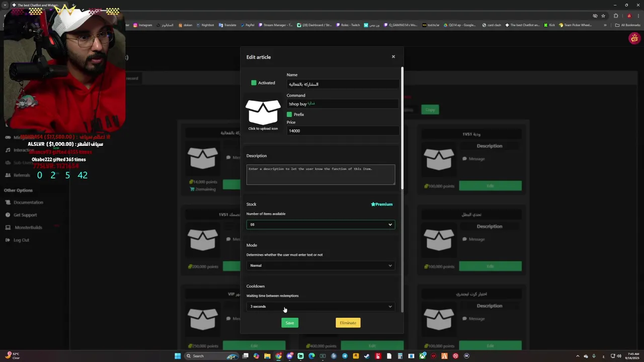The image size is (644, 362).
Task: Click the Command input field
Action: coord(343,104)
